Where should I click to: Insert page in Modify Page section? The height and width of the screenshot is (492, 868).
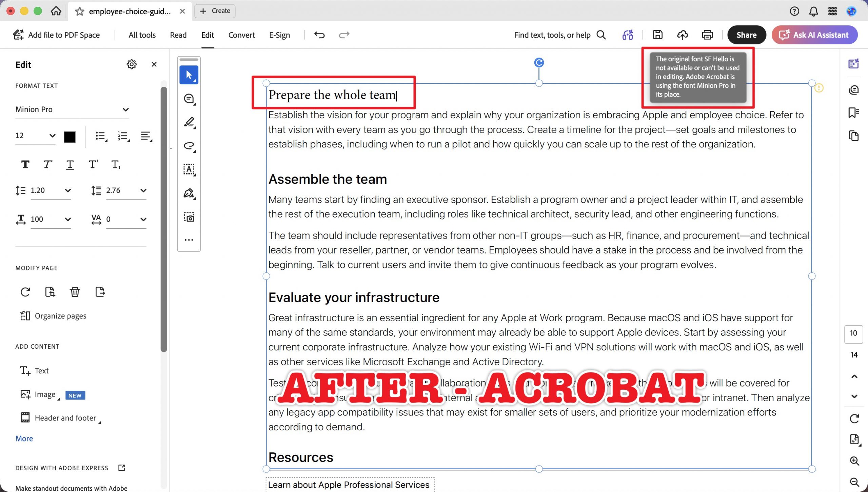coord(50,292)
